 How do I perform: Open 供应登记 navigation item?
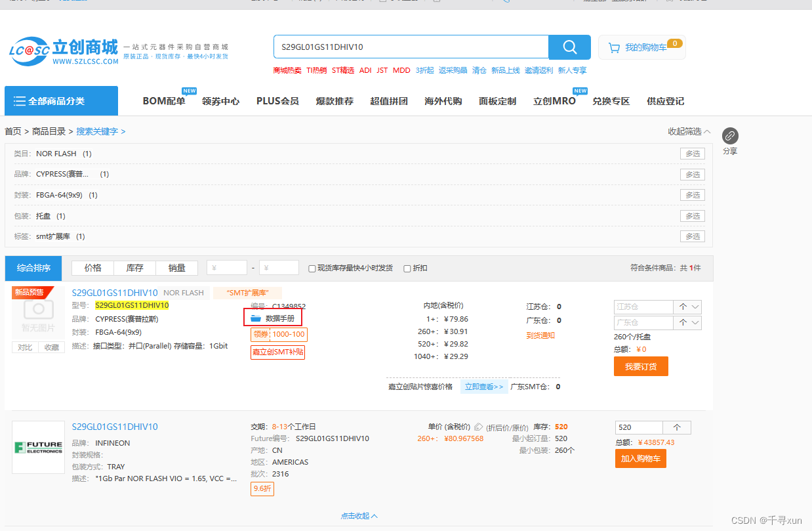point(665,101)
